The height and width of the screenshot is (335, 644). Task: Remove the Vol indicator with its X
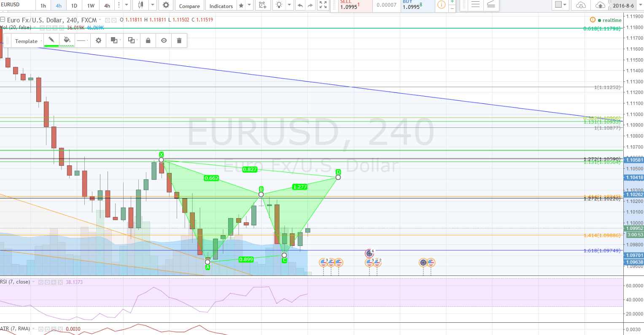point(61,28)
